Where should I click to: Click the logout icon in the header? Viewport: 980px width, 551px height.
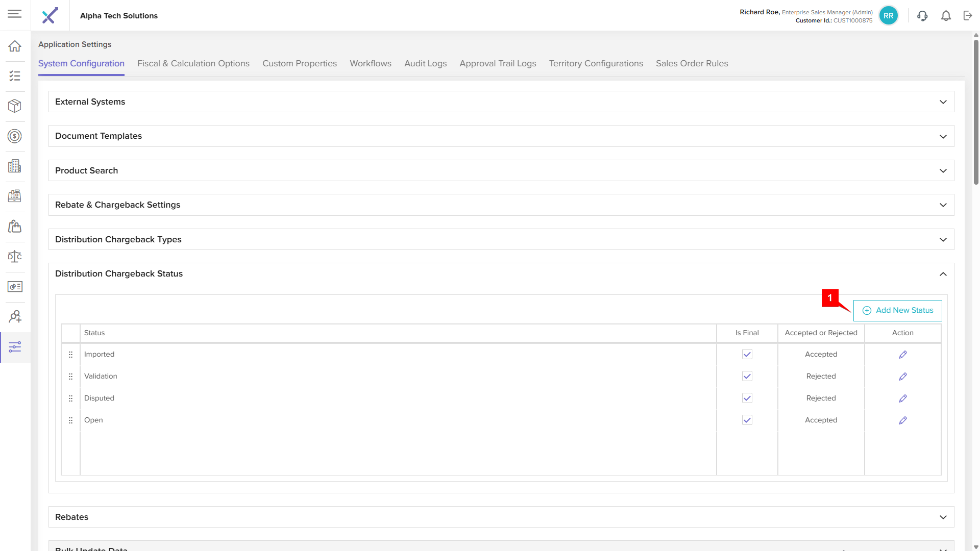pos(968,16)
